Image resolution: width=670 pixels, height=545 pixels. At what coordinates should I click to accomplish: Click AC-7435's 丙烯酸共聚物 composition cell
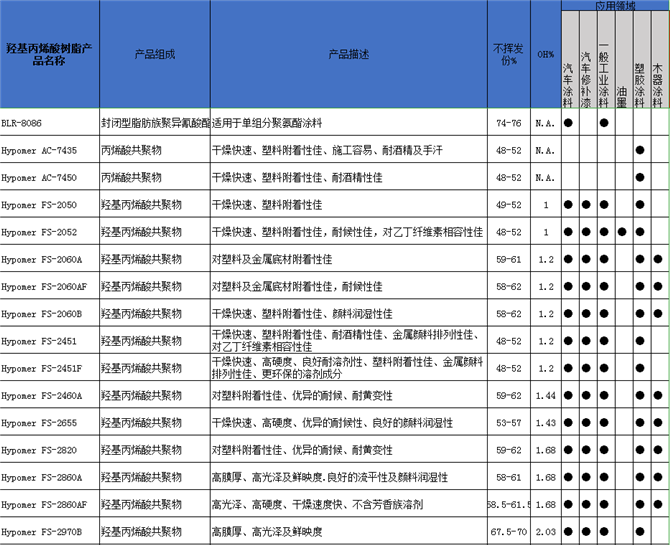tap(155, 150)
